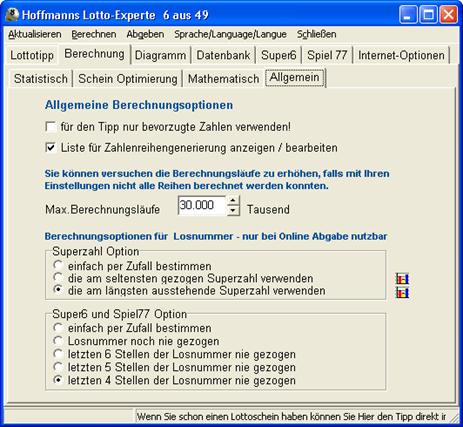Open statistics icon beside längsten ausstehende Superzahl
Viewport: 463px width, 427px height.
click(402, 293)
